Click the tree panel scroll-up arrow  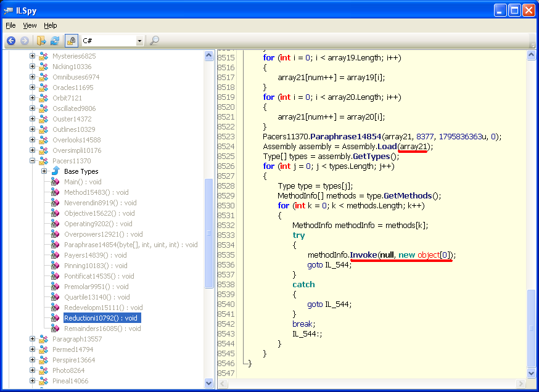click(208, 55)
